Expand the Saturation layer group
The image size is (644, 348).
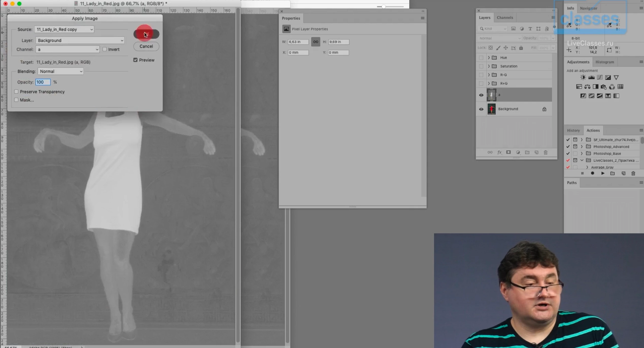click(x=489, y=66)
